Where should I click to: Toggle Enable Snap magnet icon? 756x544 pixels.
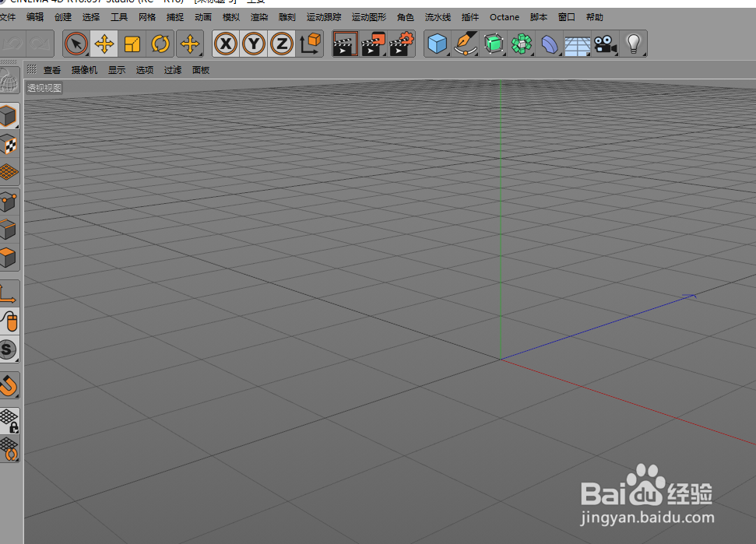(x=9, y=385)
